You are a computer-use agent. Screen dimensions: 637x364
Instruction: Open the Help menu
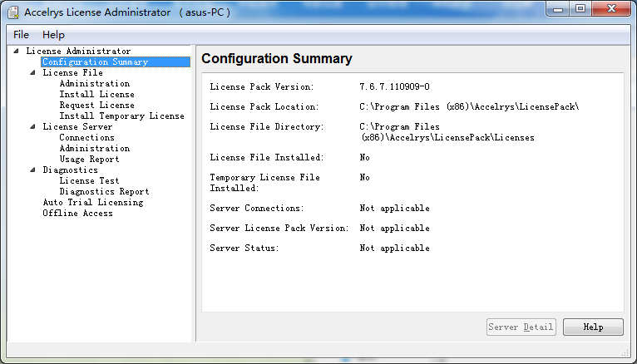(53, 35)
